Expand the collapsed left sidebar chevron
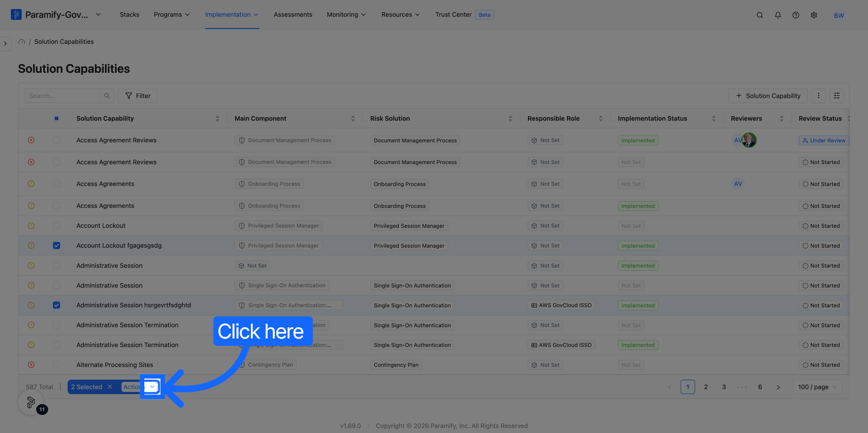 tap(5, 43)
